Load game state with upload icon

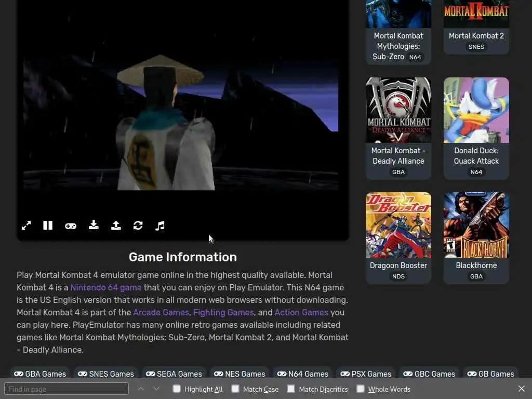click(x=116, y=225)
